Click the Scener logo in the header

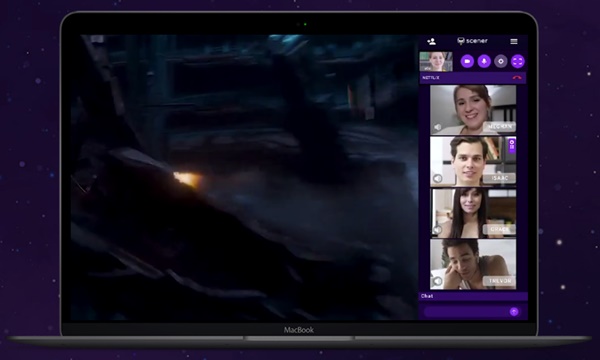click(x=472, y=41)
